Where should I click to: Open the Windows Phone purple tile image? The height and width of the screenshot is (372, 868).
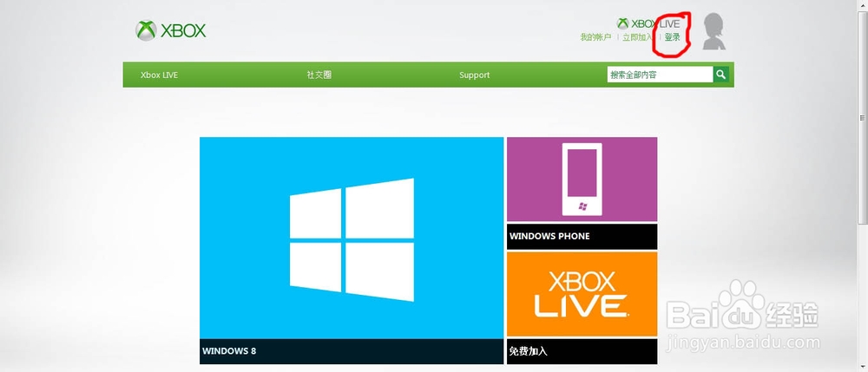pyautogui.click(x=582, y=179)
